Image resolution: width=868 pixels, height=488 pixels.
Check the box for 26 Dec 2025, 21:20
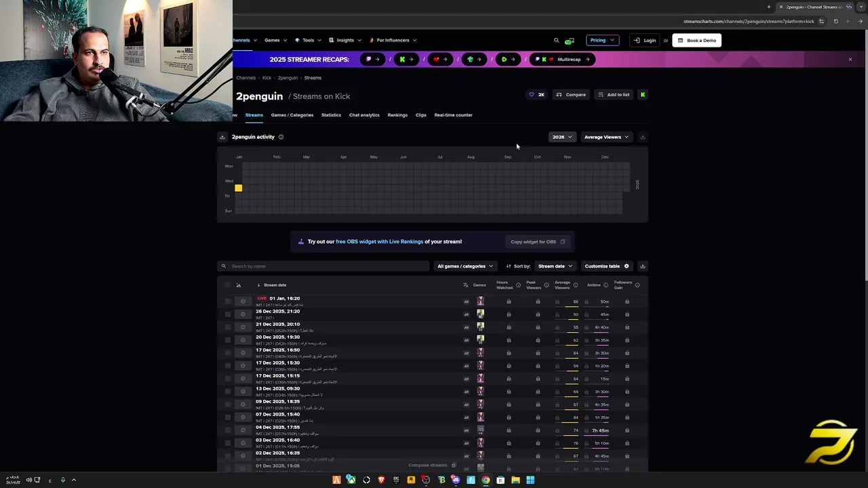[x=228, y=314]
